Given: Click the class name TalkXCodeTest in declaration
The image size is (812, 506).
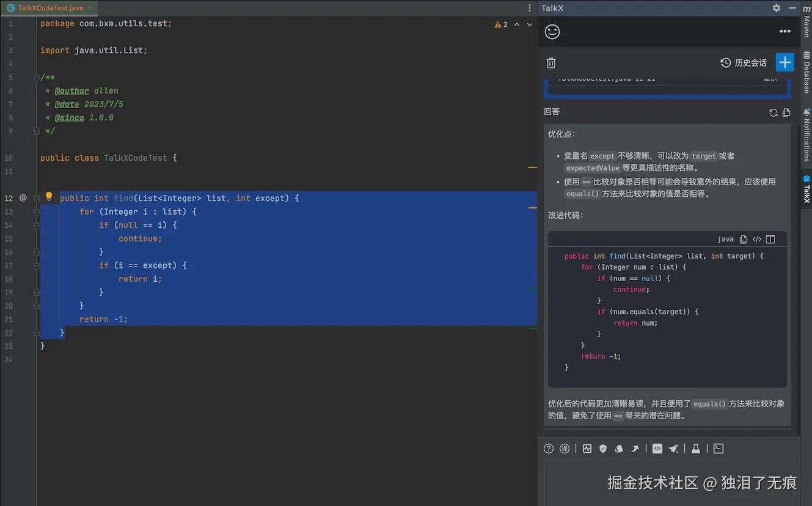Looking at the screenshot, I should pyautogui.click(x=136, y=158).
